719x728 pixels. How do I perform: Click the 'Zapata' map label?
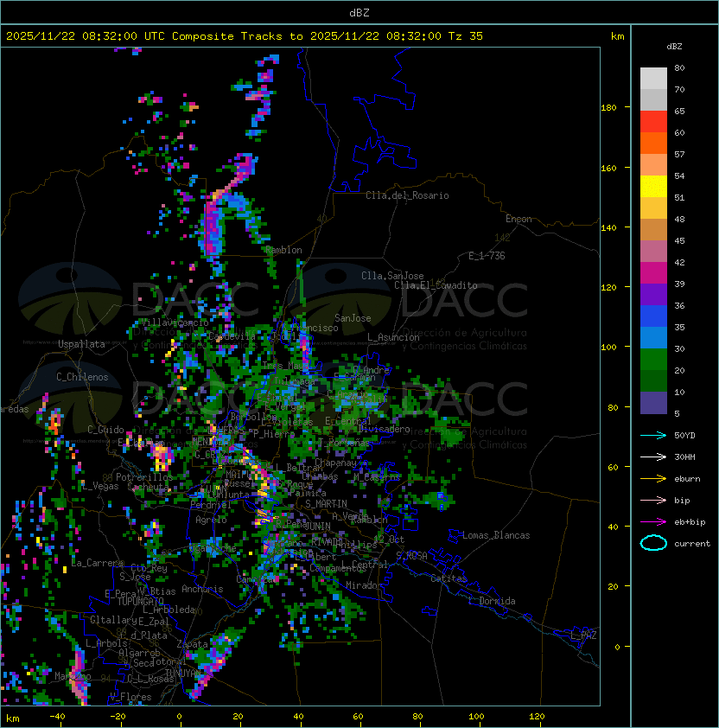pos(192,644)
